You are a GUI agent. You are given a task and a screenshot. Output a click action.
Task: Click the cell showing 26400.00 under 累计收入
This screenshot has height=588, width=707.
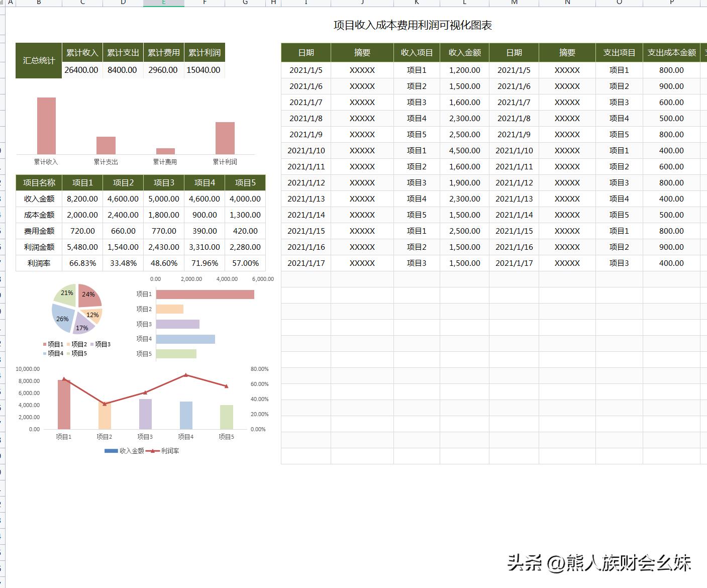pos(82,70)
